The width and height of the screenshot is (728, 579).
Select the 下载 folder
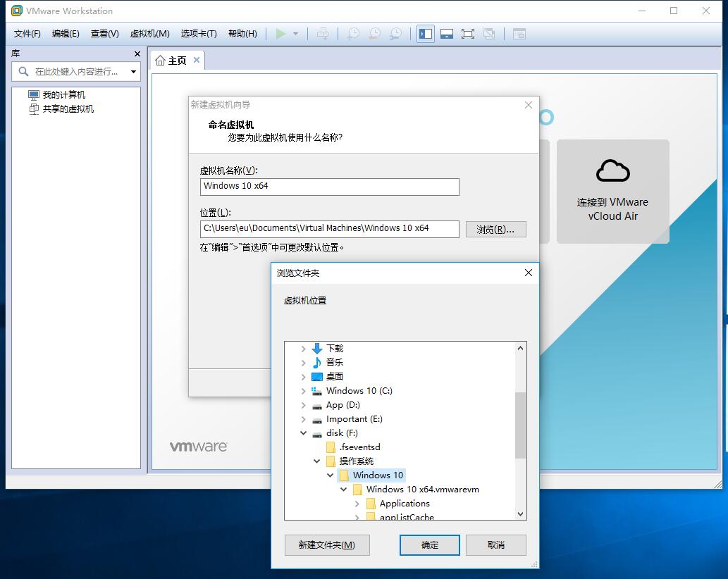[x=334, y=349]
